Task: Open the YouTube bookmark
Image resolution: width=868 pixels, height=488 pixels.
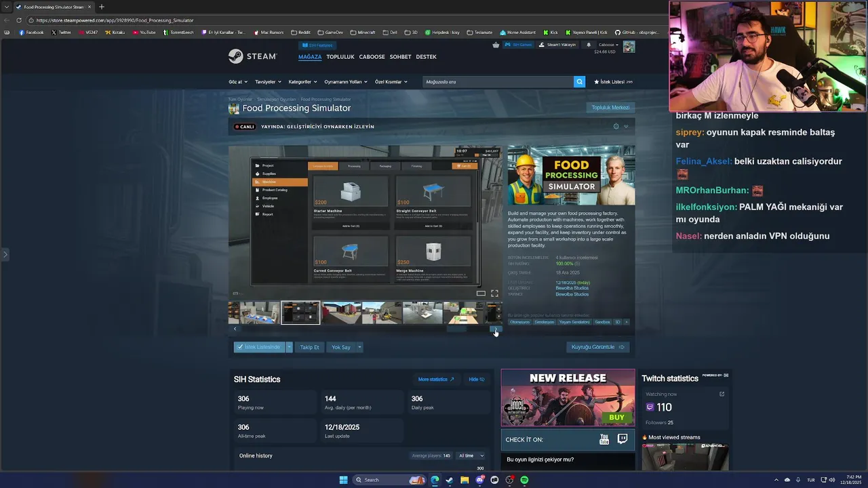Action: (144, 33)
